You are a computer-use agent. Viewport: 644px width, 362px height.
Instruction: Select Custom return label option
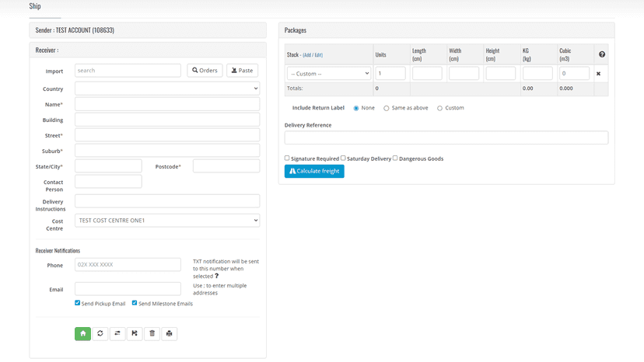(x=440, y=108)
